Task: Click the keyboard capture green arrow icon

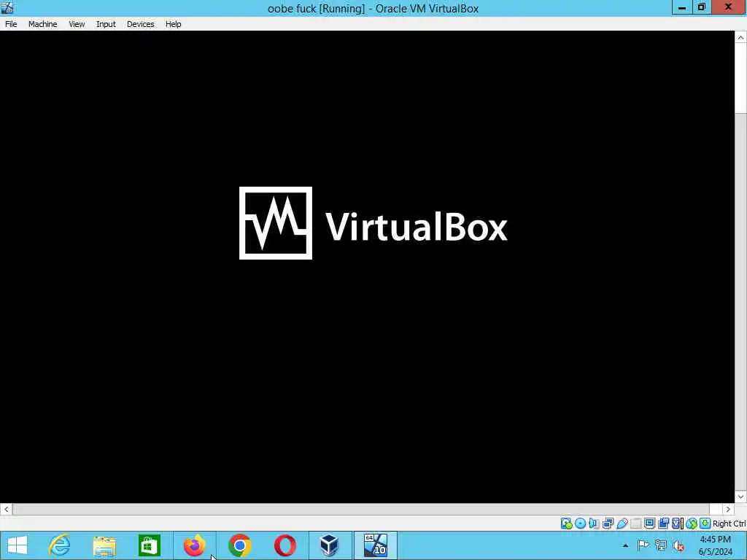Action: [705, 524]
